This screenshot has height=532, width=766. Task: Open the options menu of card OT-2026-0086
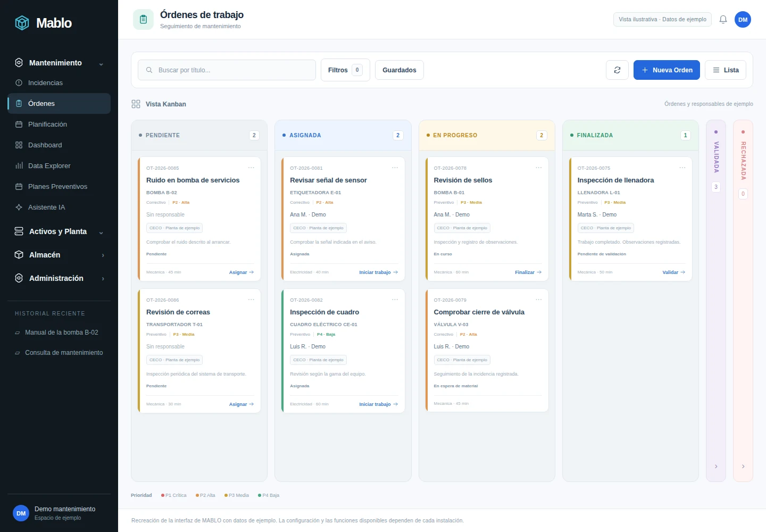point(251,300)
